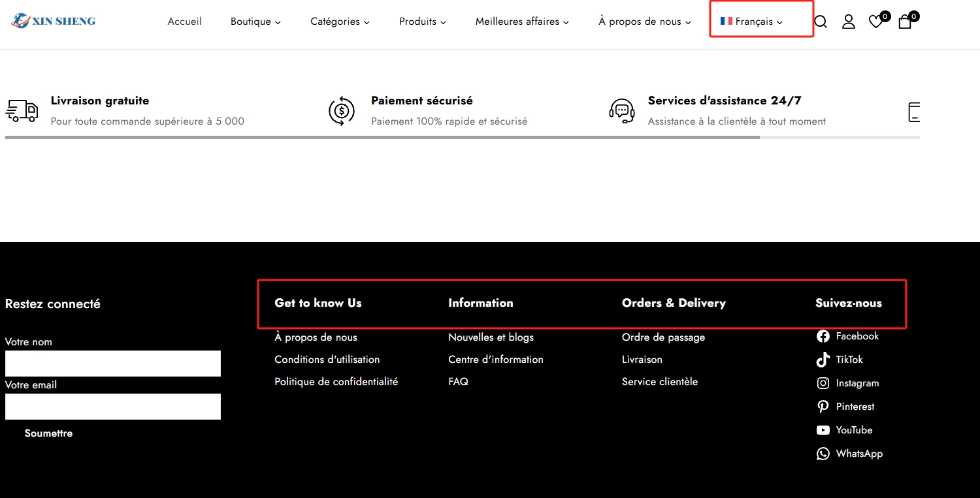
Task: Open the wishlist heart icon
Action: tap(876, 22)
